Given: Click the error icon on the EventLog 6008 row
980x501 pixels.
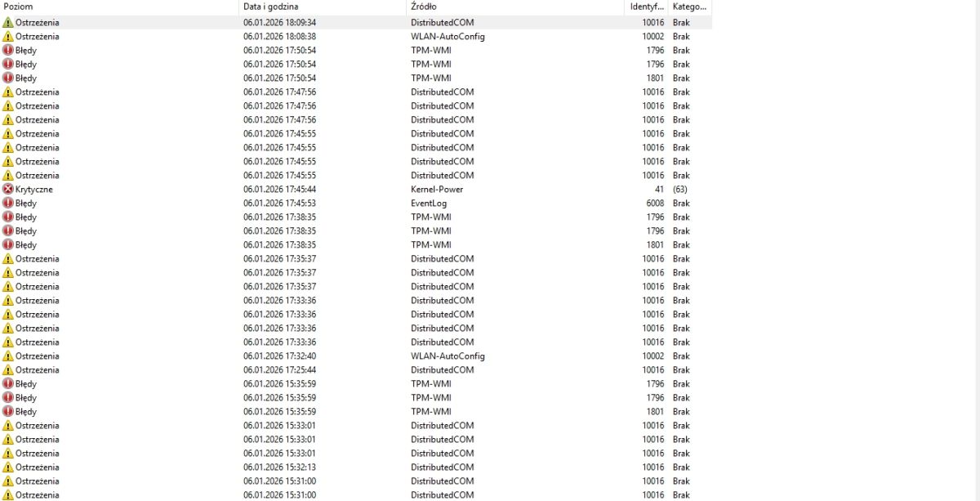Looking at the screenshot, I should (x=8, y=204).
